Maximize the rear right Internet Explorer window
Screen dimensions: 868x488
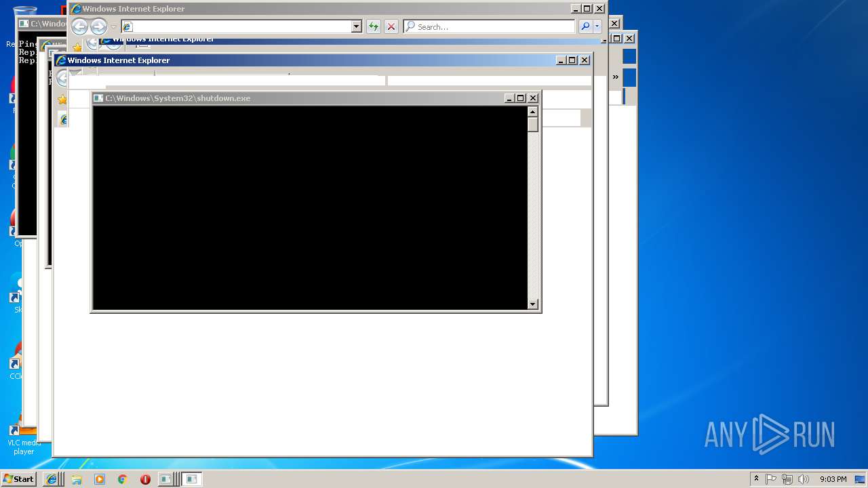617,39
